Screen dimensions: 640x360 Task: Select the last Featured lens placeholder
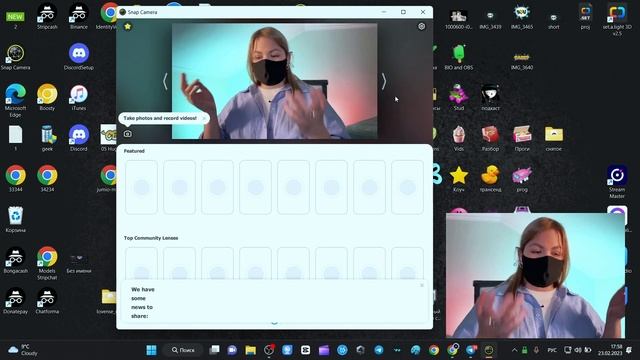(x=407, y=187)
